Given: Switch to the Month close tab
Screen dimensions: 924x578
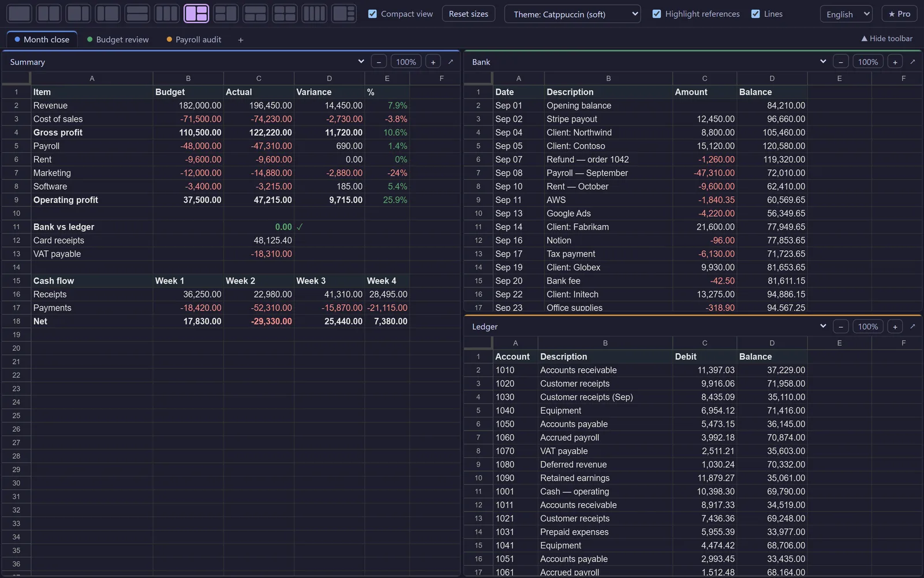Looking at the screenshot, I should [x=42, y=39].
